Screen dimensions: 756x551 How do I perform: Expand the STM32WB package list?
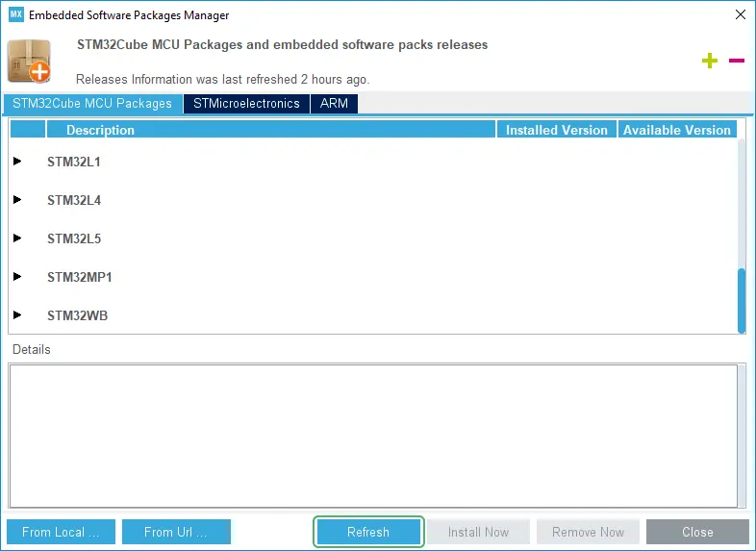click(x=17, y=315)
